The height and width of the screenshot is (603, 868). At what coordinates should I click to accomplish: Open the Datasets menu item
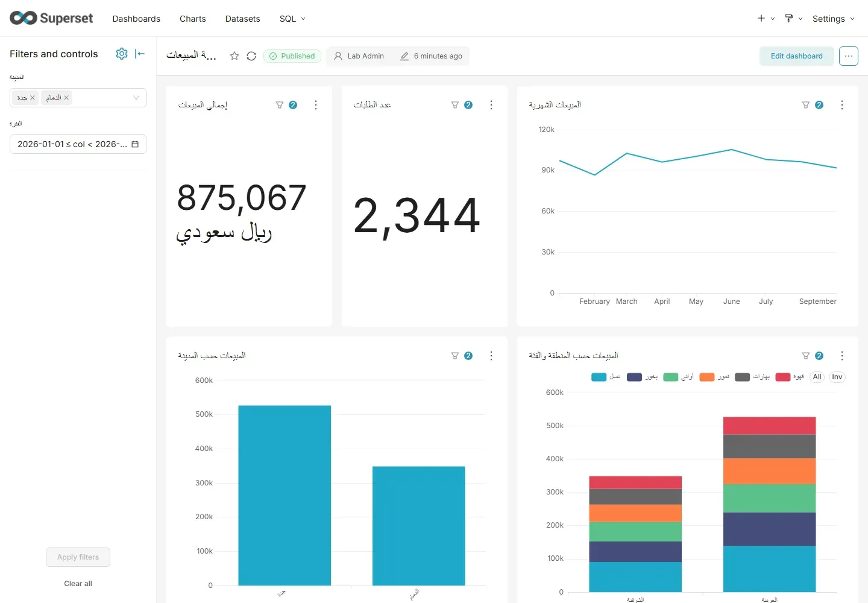243,19
